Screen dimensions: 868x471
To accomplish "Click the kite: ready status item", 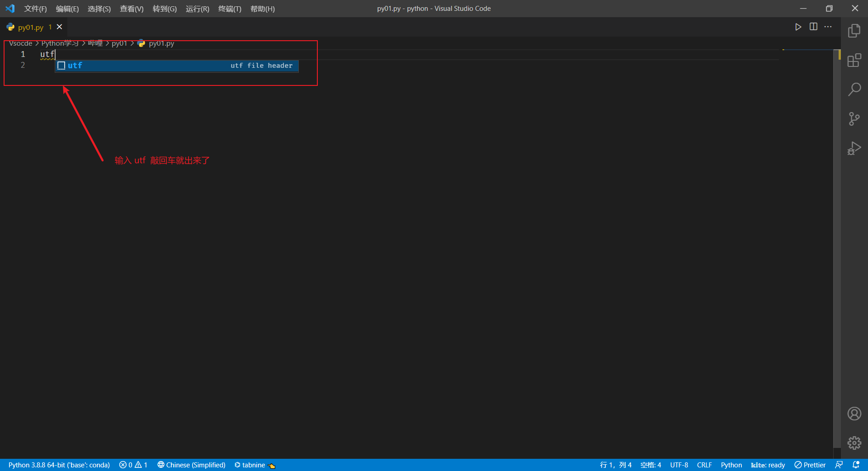I will 768,465.
